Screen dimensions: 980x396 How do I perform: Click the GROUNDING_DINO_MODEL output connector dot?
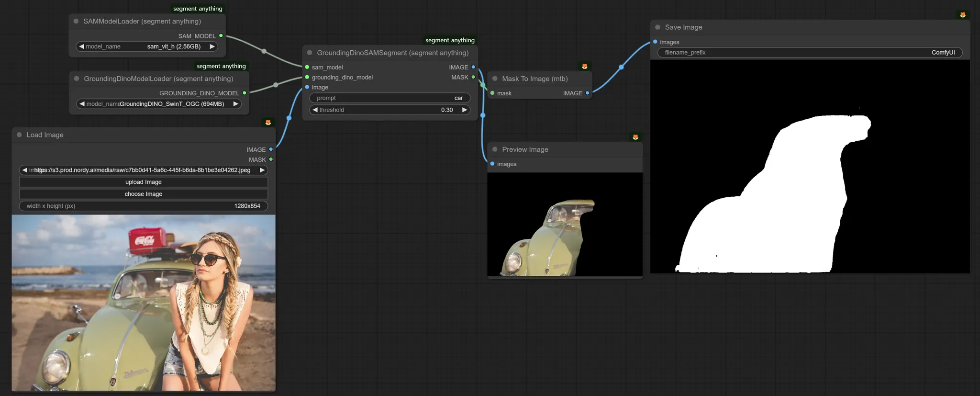[x=245, y=93]
